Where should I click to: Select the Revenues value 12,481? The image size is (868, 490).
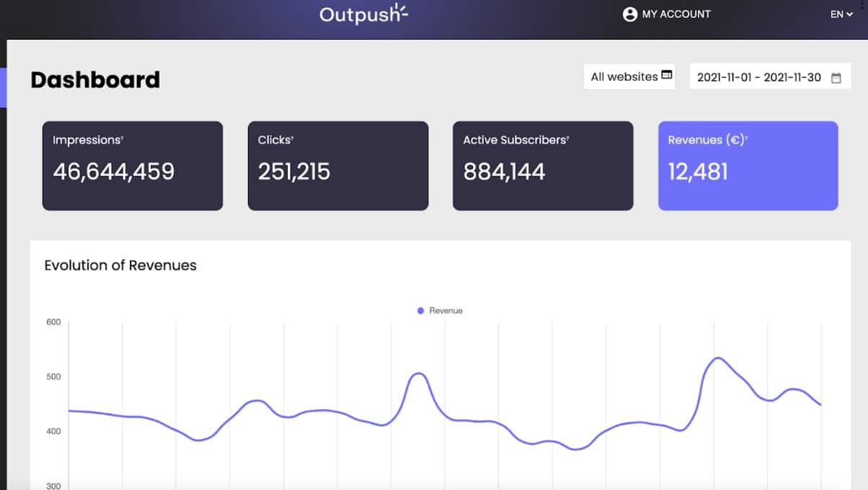point(698,171)
